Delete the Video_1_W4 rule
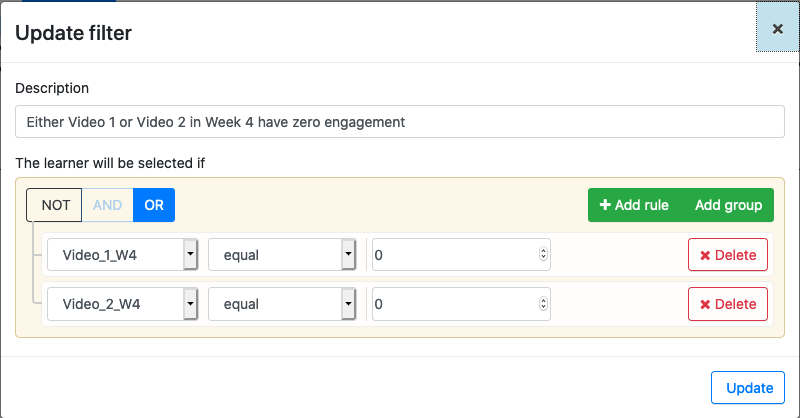800x418 pixels. [728, 255]
